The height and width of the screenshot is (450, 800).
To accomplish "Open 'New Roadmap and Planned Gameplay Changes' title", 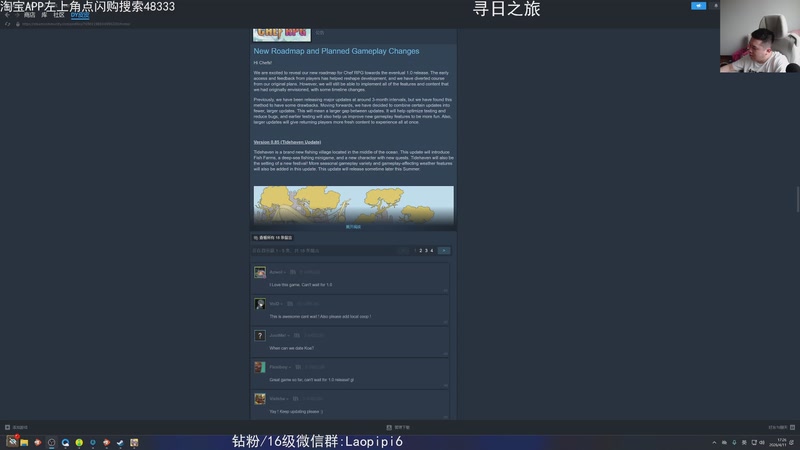I will [x=336, y=51].
